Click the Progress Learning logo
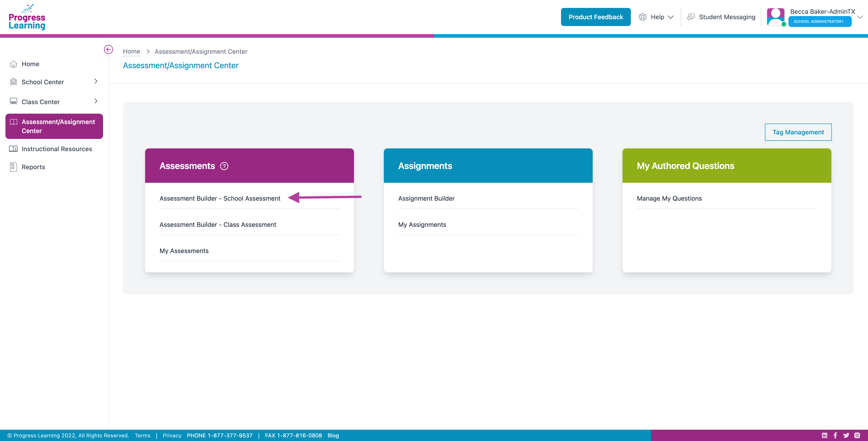Viewport: 868px width, 441px height. coord(27,17)
